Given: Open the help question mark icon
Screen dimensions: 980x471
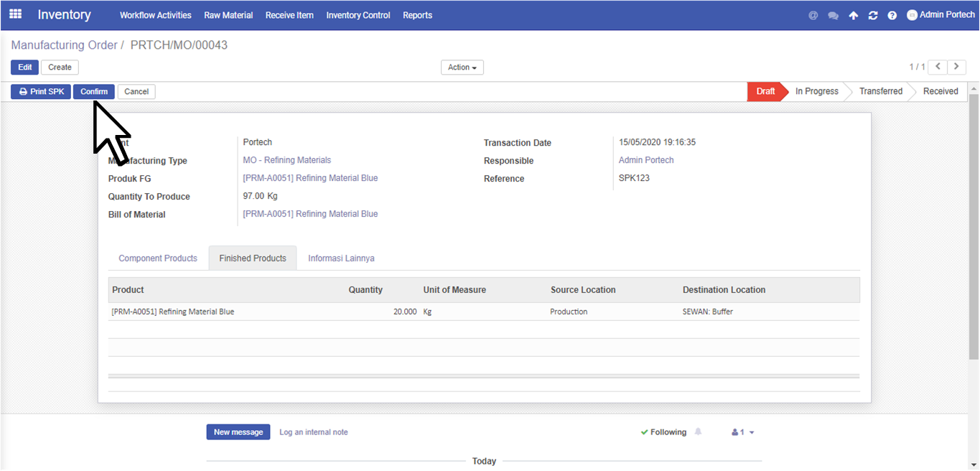Looking at the screenshot, I should point(892,15).
